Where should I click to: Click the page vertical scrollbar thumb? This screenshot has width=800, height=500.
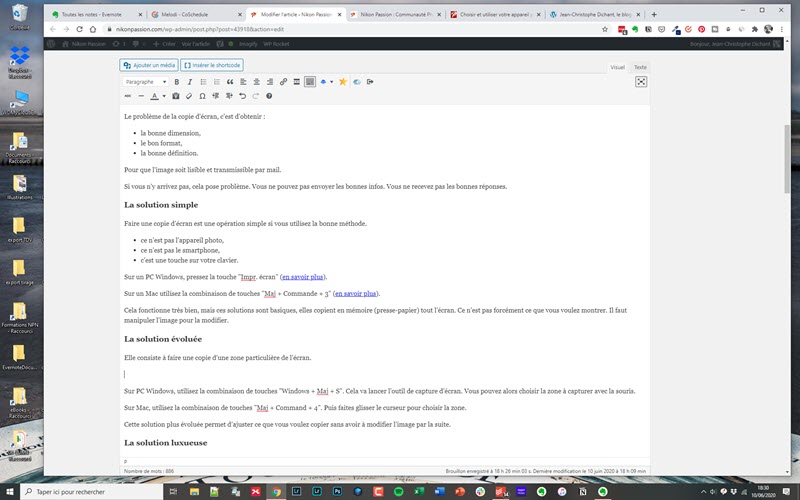tap(787, 159)
